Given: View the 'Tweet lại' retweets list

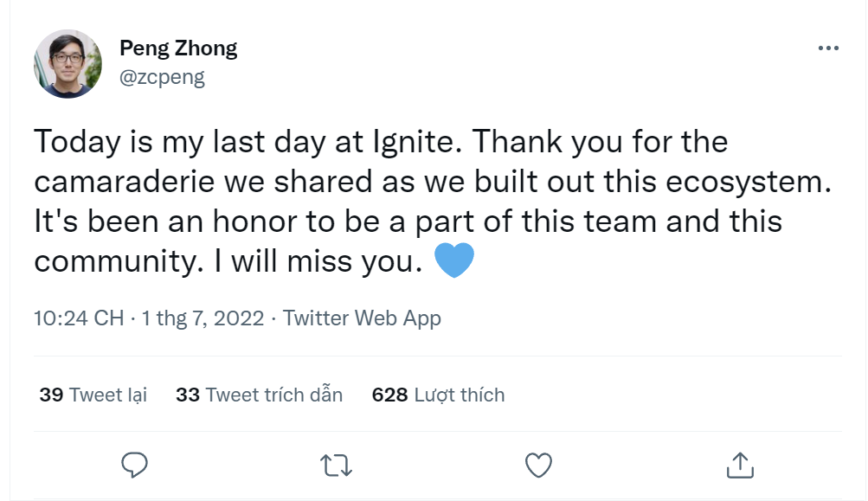Looking at the screenshot, I should 108,395.
